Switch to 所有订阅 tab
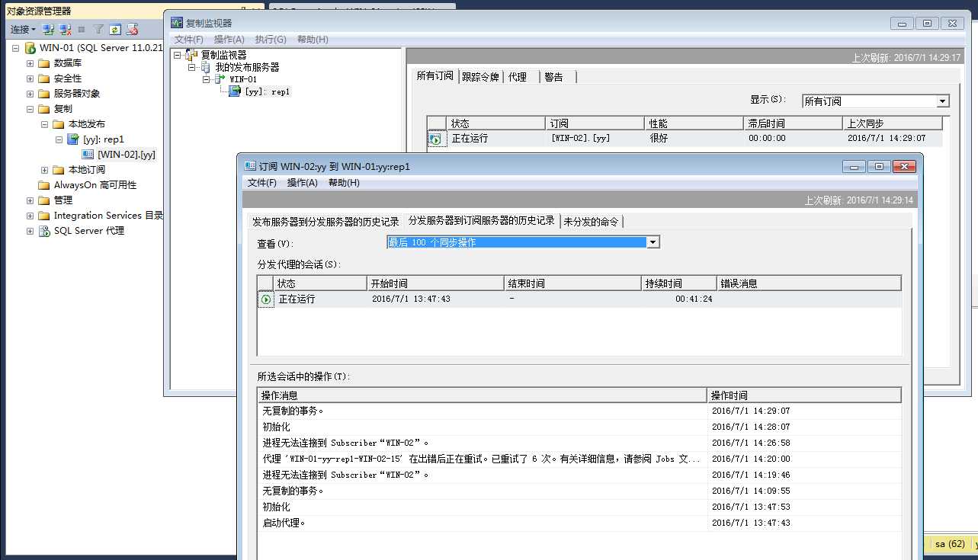 (435, 76)
